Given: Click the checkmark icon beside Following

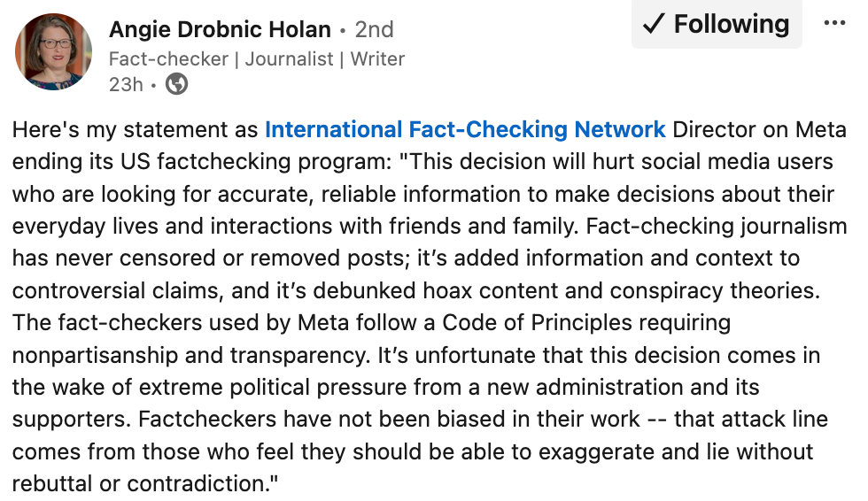Looking at the screenshot, I should click(654, 24).
